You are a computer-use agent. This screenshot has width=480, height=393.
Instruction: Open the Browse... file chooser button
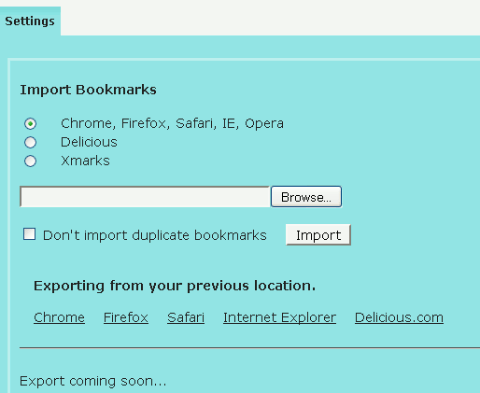click(306, 197)
